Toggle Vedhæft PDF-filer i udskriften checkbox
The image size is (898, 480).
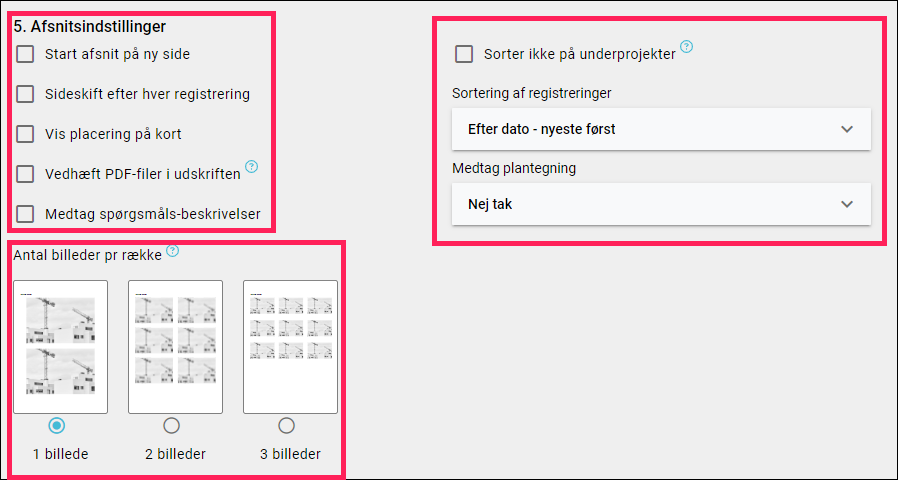click(x=25, y=174)
